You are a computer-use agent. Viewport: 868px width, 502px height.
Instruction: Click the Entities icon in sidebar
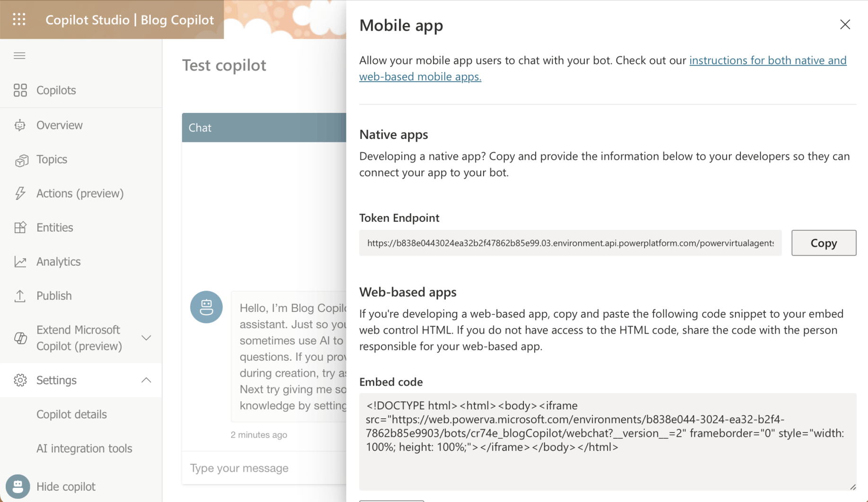pos(20,227)
